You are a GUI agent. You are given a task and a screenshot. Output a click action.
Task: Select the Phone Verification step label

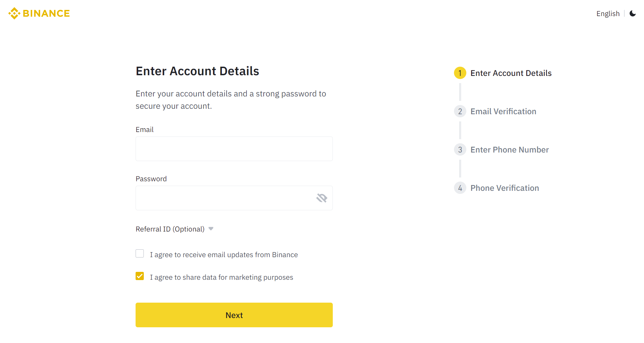coord(504,188)
